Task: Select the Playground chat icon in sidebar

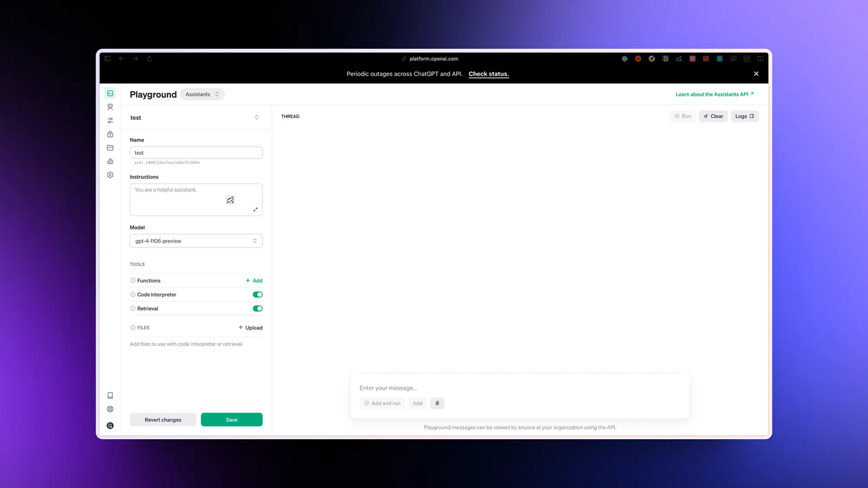Action: coord(110,94)
